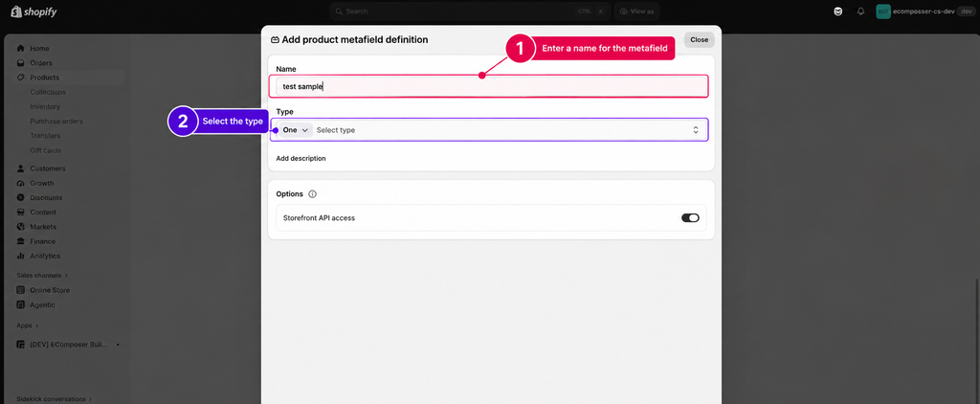Click the Orders icon in sidebar

point(21,63)
